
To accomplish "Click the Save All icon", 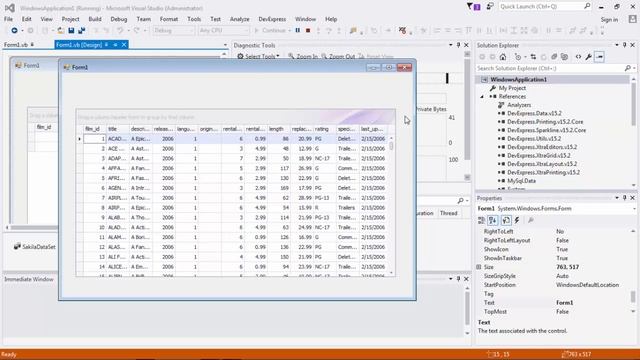I will [x=81, y=31].
